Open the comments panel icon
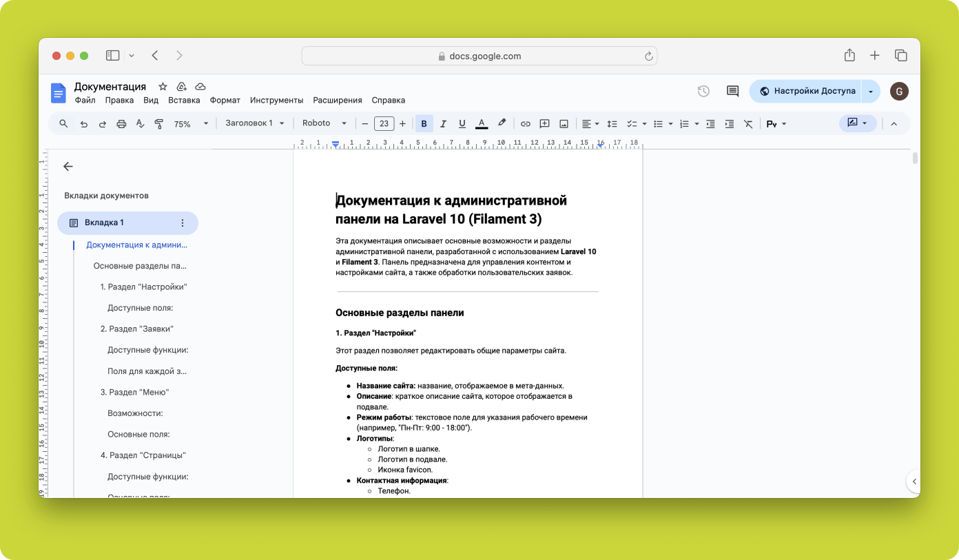959x560 pixels. (x=733, y=91)
